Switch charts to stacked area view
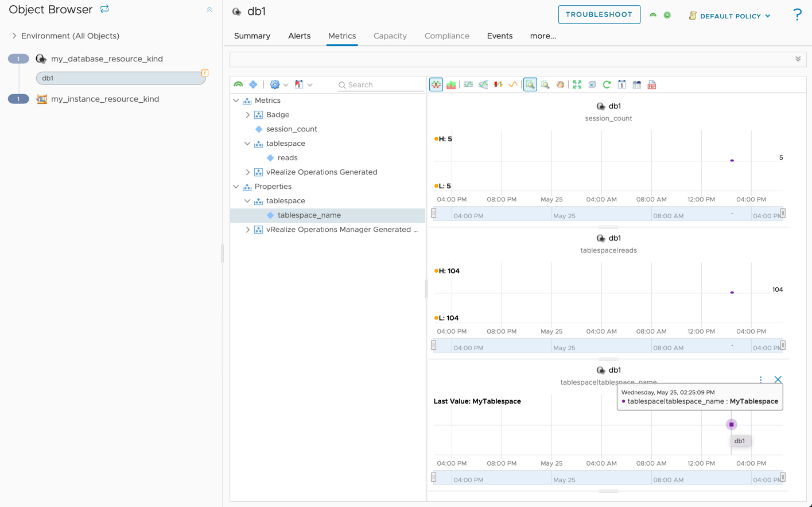The width and height of the screenshot is (812, 507). [450, 84]
